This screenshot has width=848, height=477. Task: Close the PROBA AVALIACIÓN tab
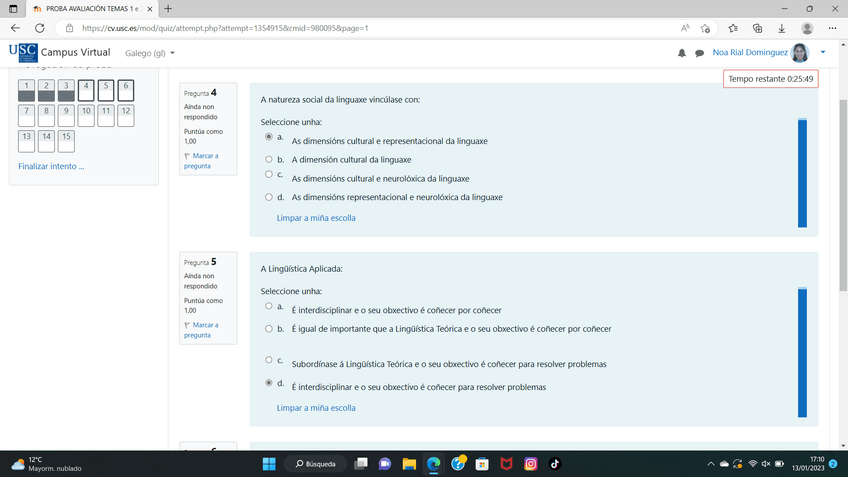(150, 9)
